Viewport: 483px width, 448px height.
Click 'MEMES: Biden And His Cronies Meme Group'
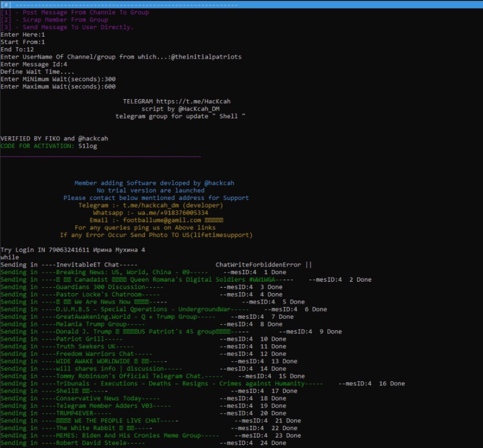(151, 436)
